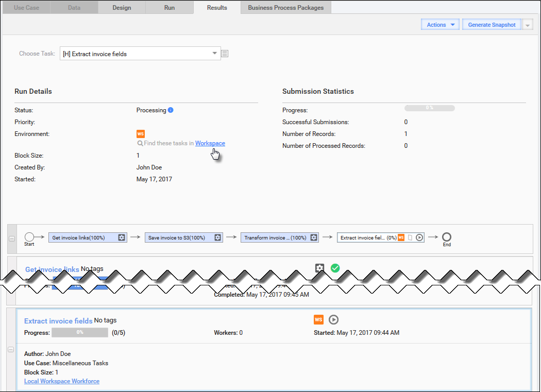541x392 pixels.
Task: Go to the Run tab
Action: point(170,8)
